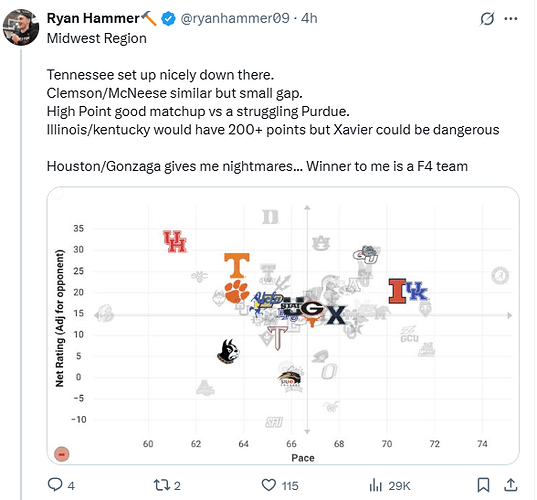Click the Houston UH logo on chart
The height and width of the screenshot is (500, 537).
pos(175,241)
